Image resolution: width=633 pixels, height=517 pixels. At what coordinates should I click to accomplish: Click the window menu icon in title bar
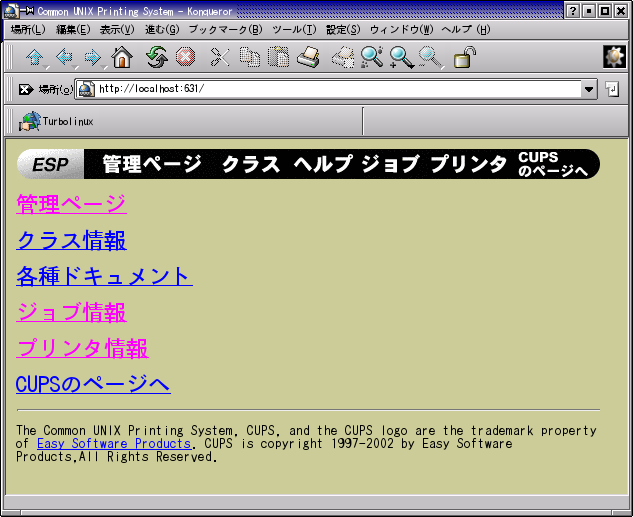click(x=11, y=11)
